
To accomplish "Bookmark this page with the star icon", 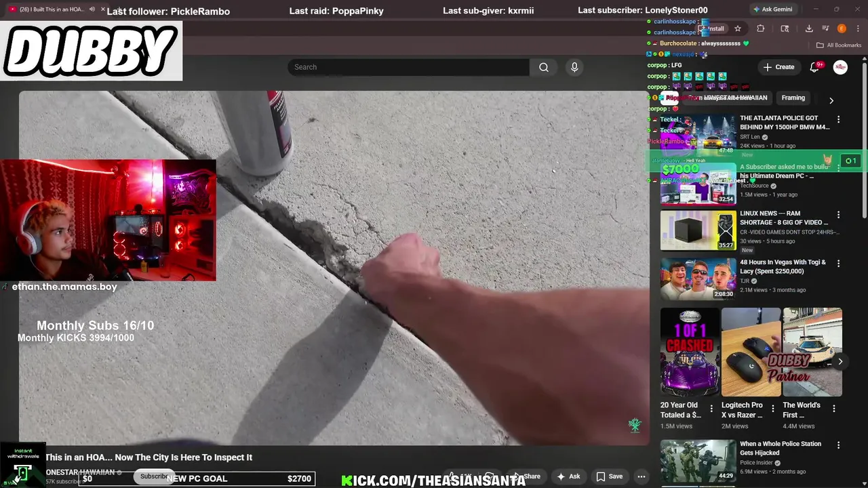I will pyautogui.click(x=738, y=28).
